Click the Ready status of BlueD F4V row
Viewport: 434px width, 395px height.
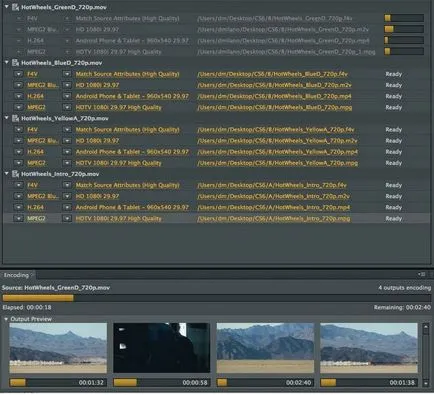point(394,74)
